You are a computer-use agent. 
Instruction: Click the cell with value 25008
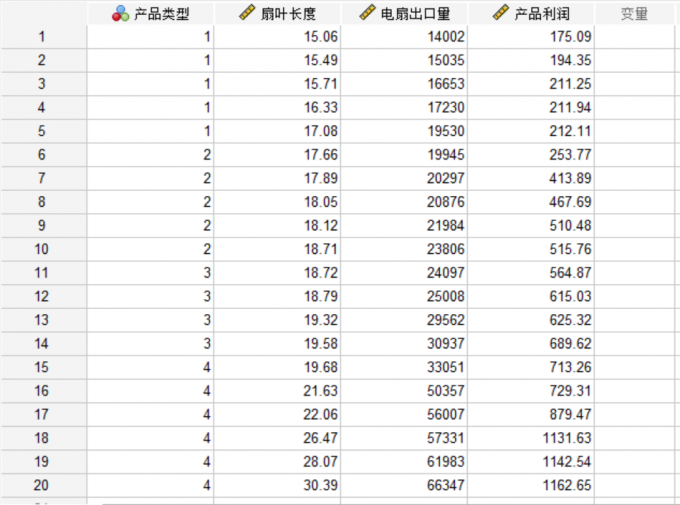[405, 296]
